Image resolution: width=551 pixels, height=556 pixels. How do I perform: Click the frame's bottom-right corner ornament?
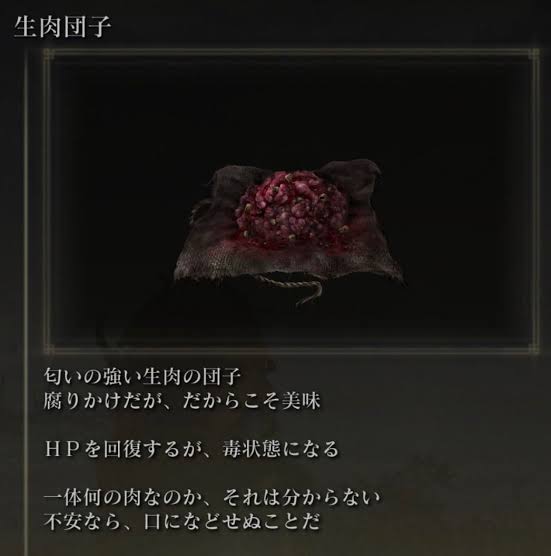tap(534, 348)
